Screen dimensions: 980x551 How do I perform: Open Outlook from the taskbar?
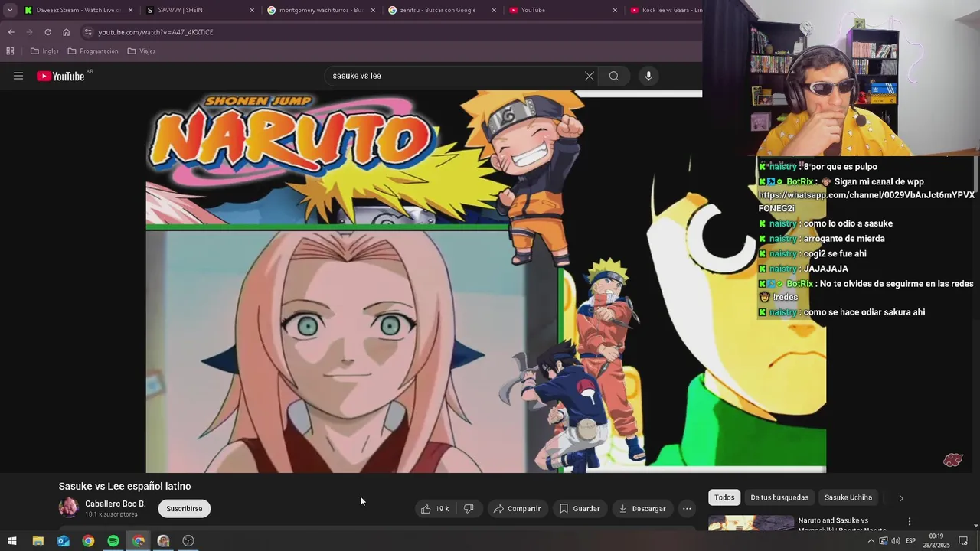[x=63, y=541]
